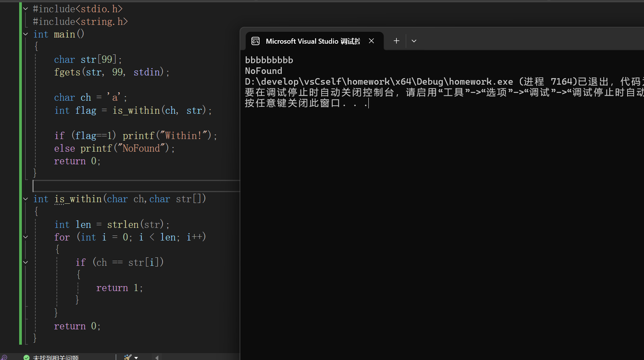644x360 pixels.
Task: Click the "int main()" declaration
Action: click(x=59, y=34)
